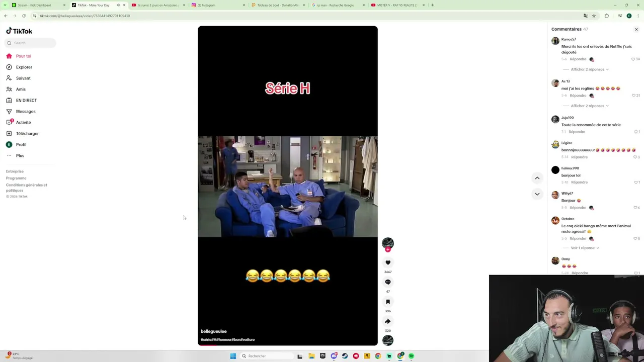Open the Profil avatar in sidebar
Screen dimensions: 644x362
click(9, 144)
